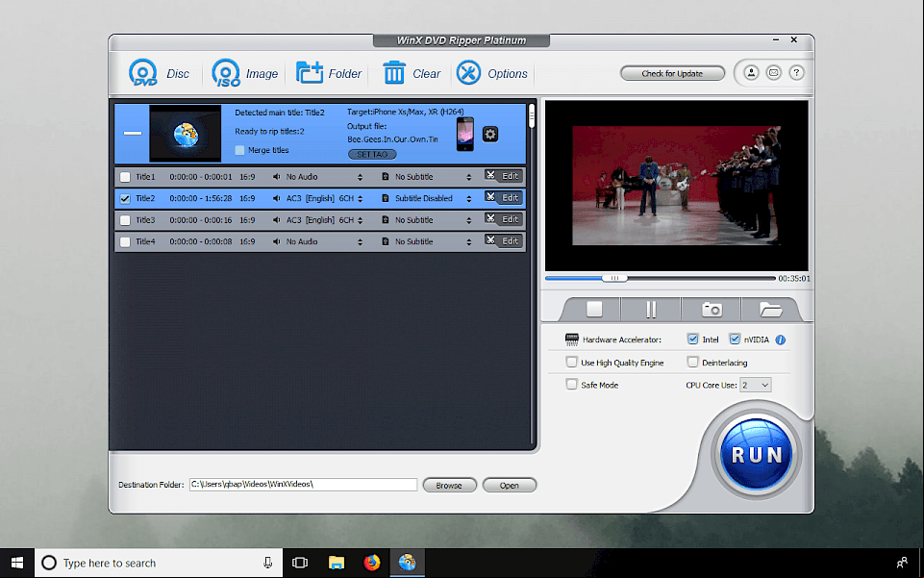Click the audio speaker icon on Title2

click(276, 198)
